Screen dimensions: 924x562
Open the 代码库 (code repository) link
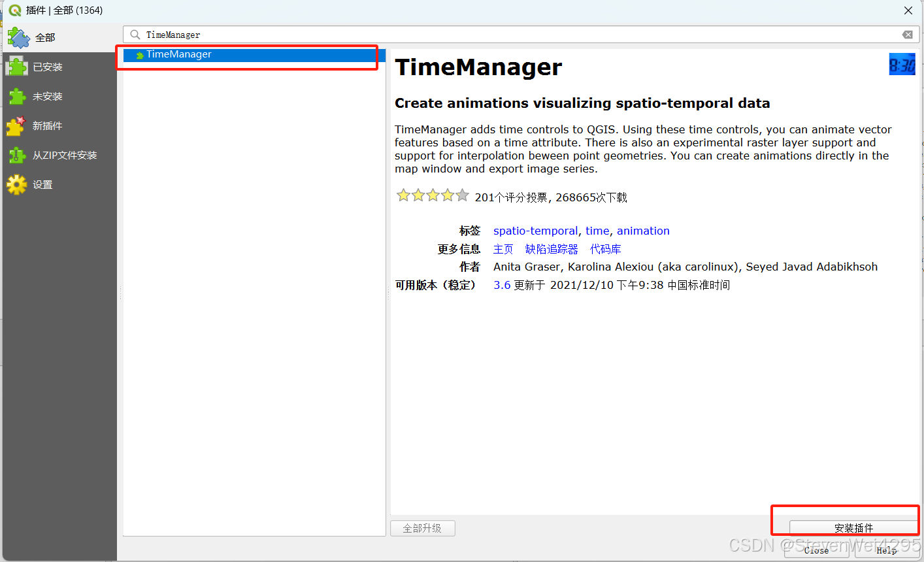pos(605,249)
